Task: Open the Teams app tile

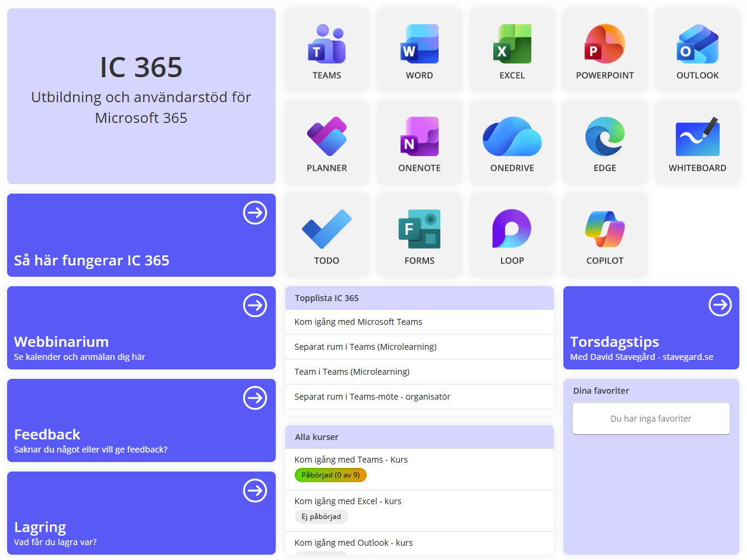Action: pos(327,50)
